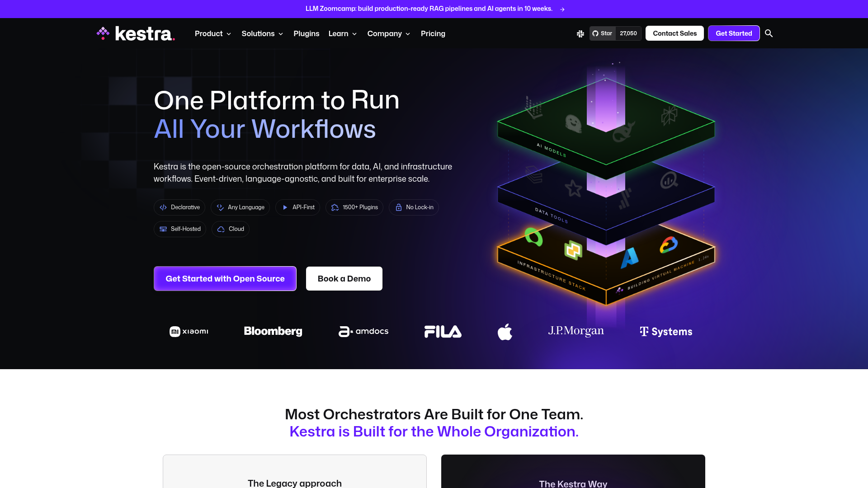
Task: Click the Xiaomi logo
Action: 189,332
